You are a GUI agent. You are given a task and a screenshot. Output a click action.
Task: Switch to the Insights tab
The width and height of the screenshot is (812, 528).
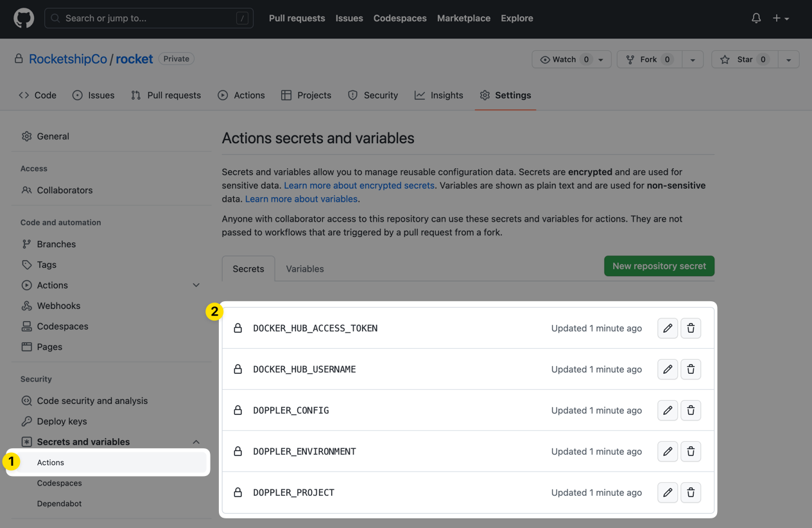439,95
